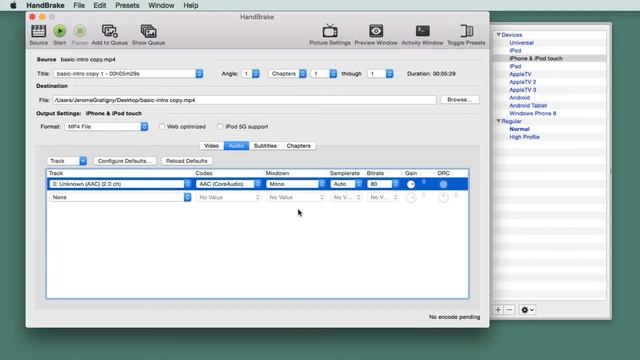Open the HandBrake menu
The width and height of the screenshot is (640, 360).
pos(45,5)
